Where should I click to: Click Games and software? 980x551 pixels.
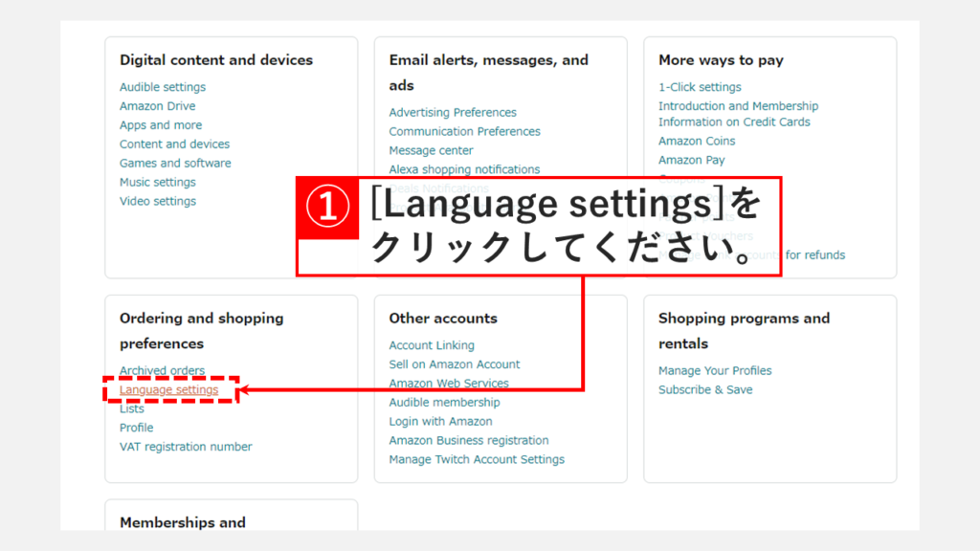[x=175, y=163]
